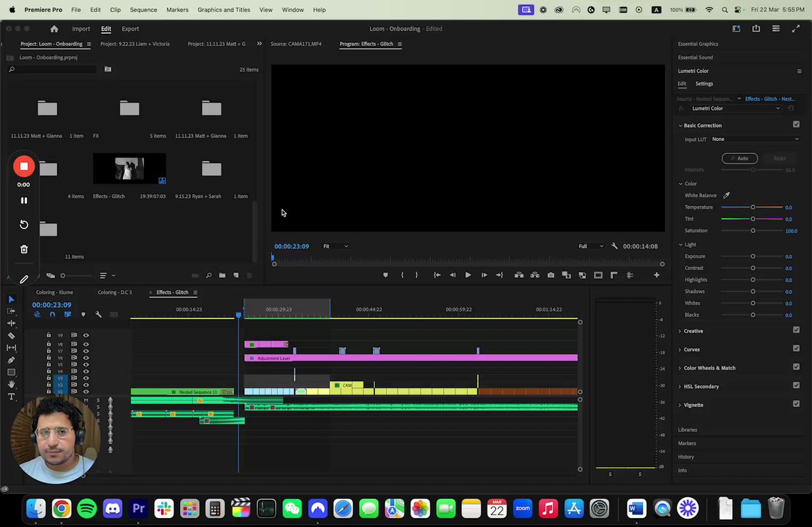The image size is (812, 527).
Task: Click the White Balance eyedropper
Action: 726,195
